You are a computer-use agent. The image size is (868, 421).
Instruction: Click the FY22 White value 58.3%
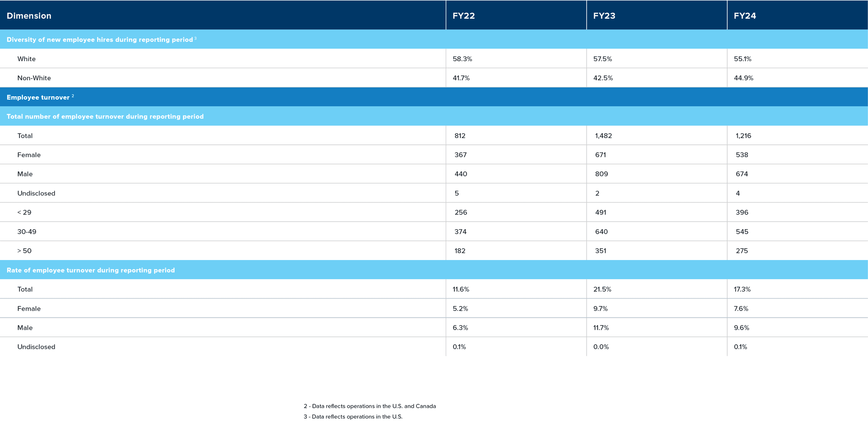coord(462,59)
